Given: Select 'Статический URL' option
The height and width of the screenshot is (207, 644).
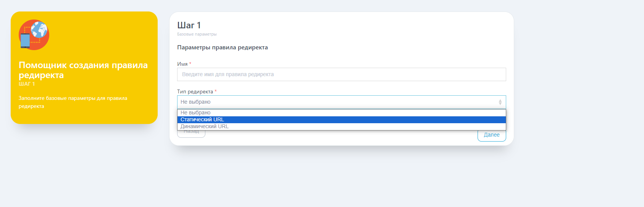Looking at the screenshot, I should [x=341, y=119].
